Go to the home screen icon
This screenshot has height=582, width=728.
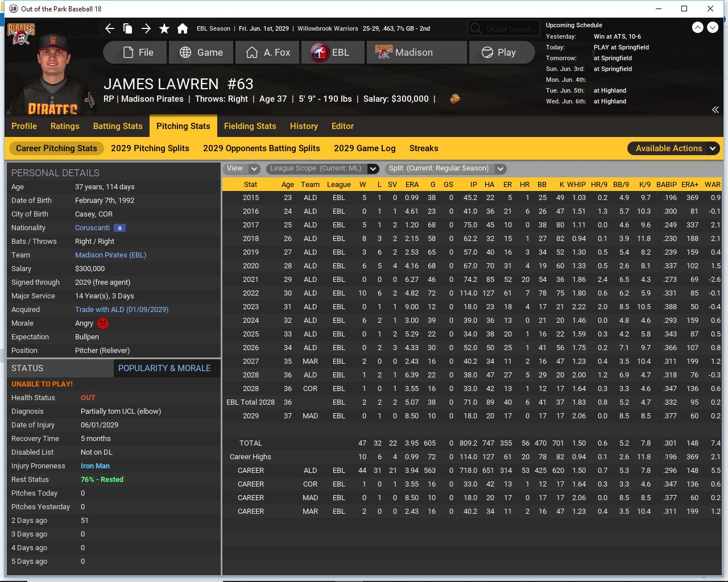click(183, 28)
